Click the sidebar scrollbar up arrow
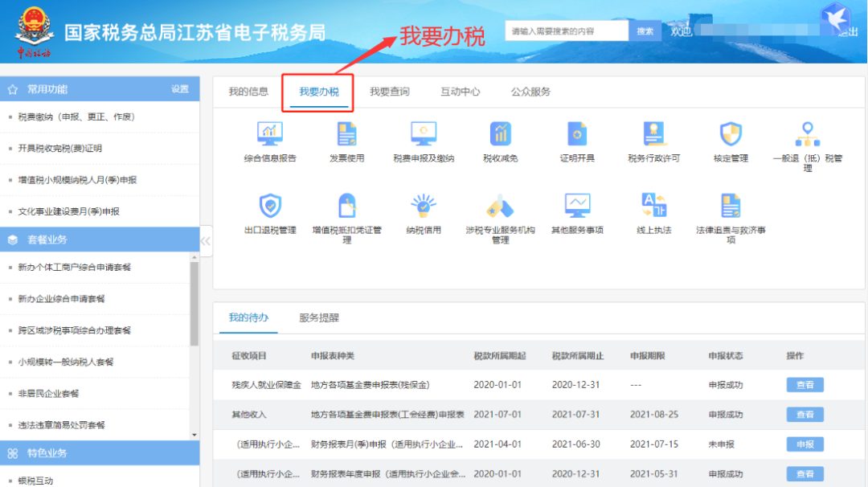 [x=194, y=257]
